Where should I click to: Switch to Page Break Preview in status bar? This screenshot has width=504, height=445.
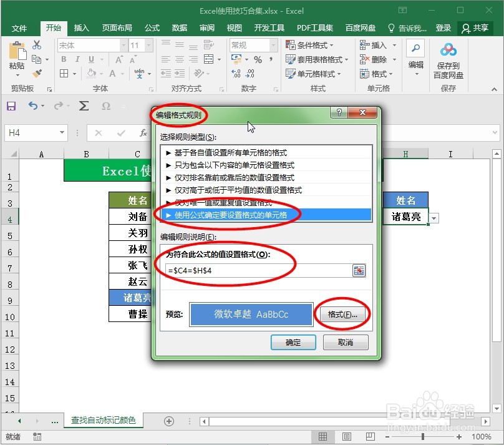371,437
